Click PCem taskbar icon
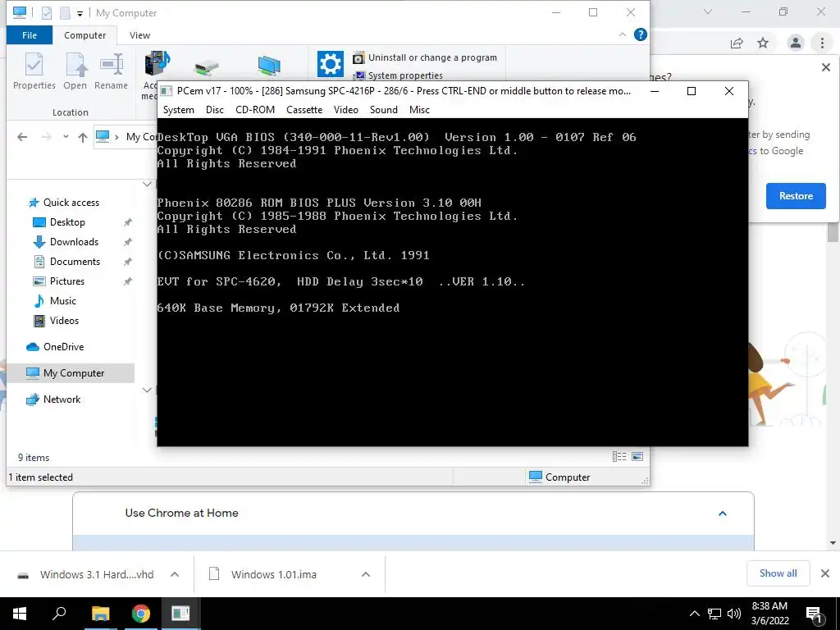 click(180, 614)
